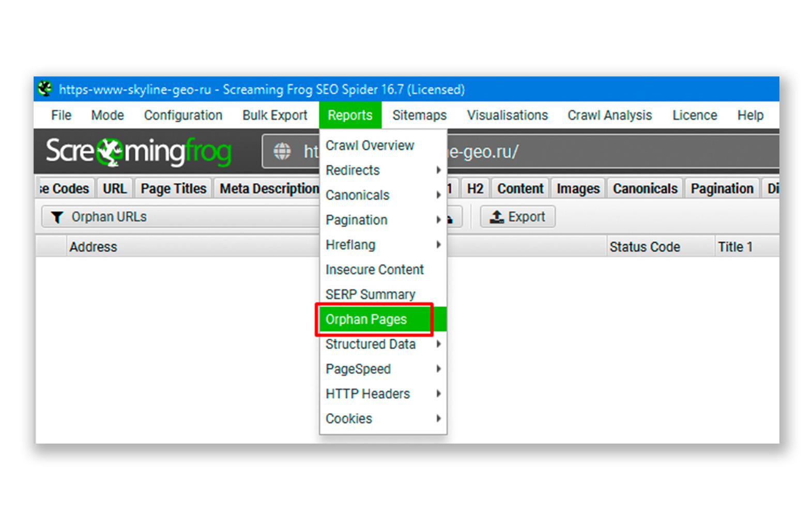The height and width of the screenshot is (519, 812).
Task: Switch to the Images tab
Action: tap(578, 188)
